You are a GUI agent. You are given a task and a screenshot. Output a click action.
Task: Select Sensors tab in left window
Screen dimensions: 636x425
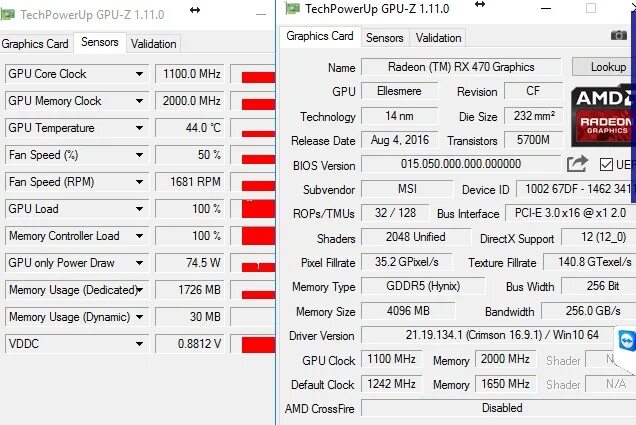[100, 42]
